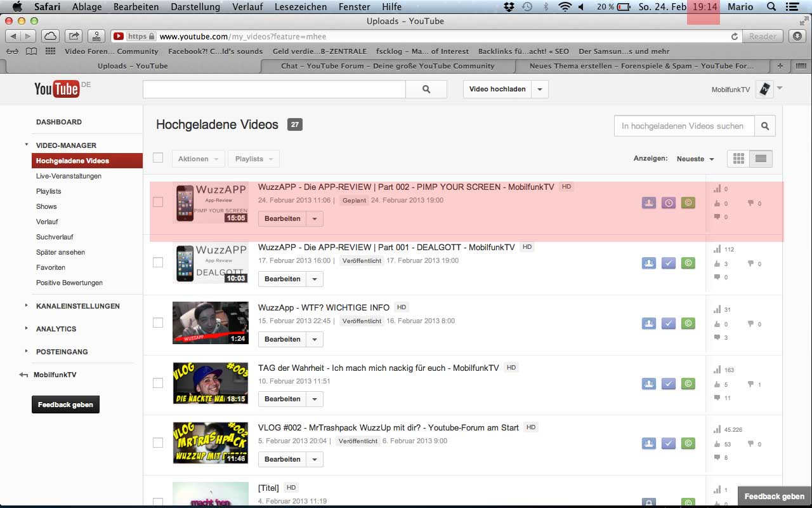Expand the Kanaleinstellungen sidebar section

[77, 306]
